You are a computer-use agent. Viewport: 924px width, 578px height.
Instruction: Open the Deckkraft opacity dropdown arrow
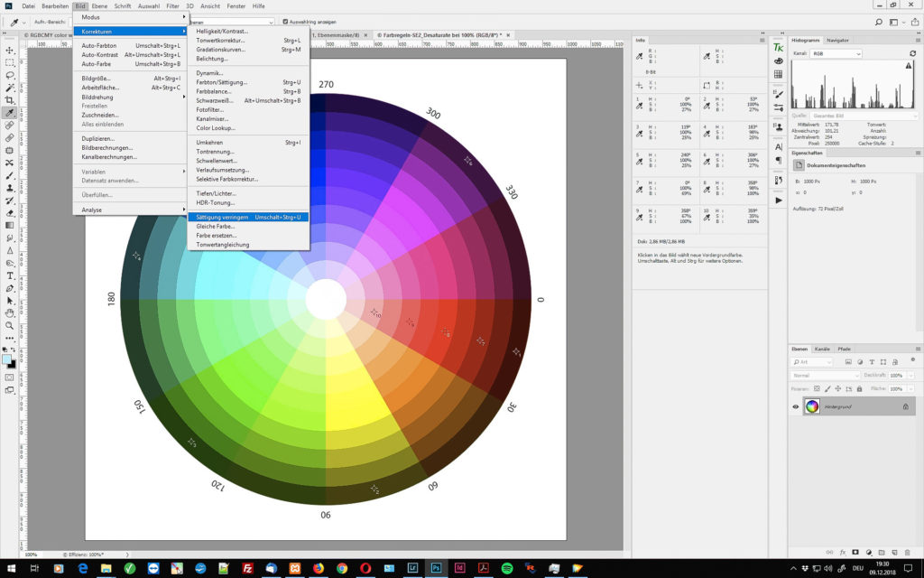[911, 375]
